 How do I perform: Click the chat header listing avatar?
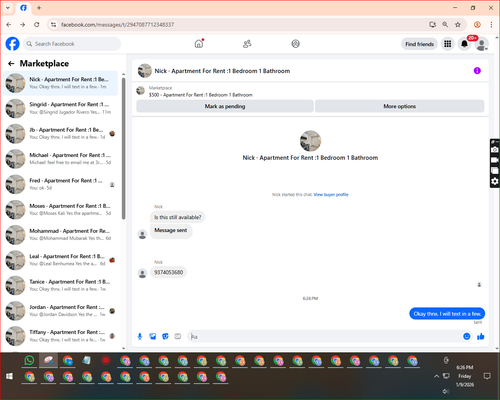click(x=145, y=71)
